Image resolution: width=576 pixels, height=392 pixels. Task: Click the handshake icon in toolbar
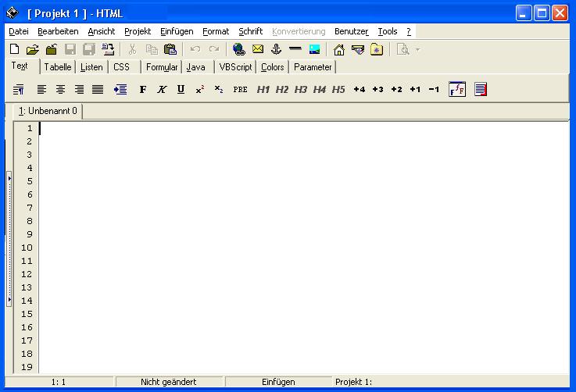[358, 49]
